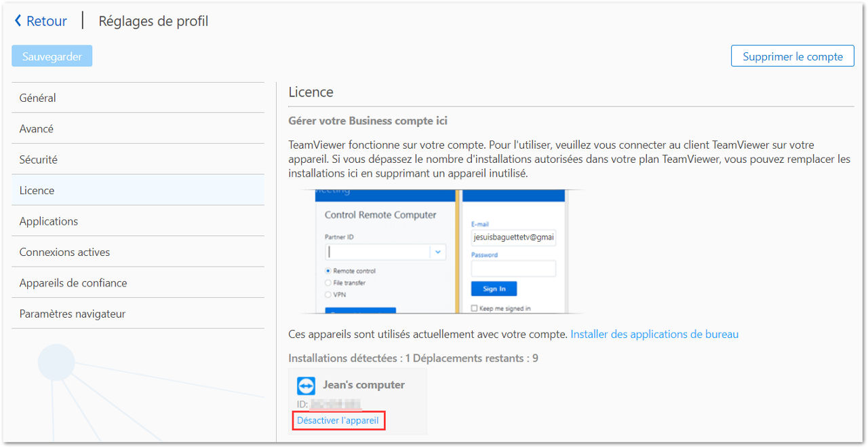Screen dimensions: 868x448
Task: Click the TeamViewer sign-in illustration image
Action: point(442,251)
